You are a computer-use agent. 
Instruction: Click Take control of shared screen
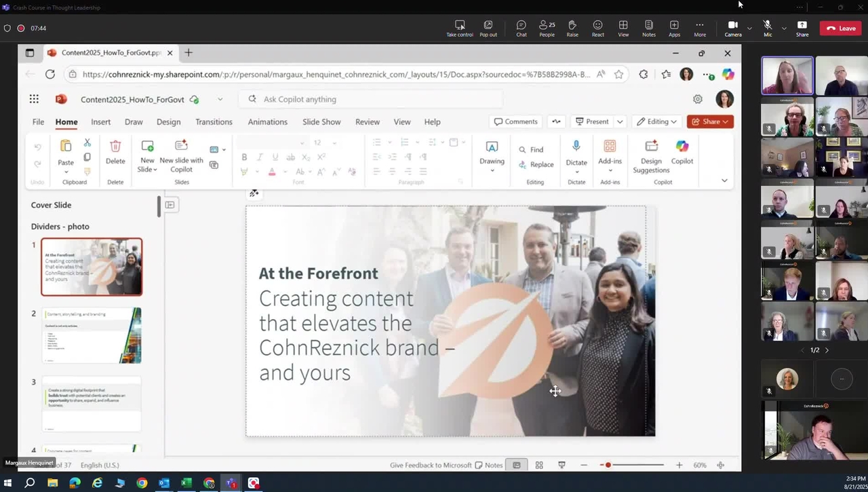click(x=460, y=28)
